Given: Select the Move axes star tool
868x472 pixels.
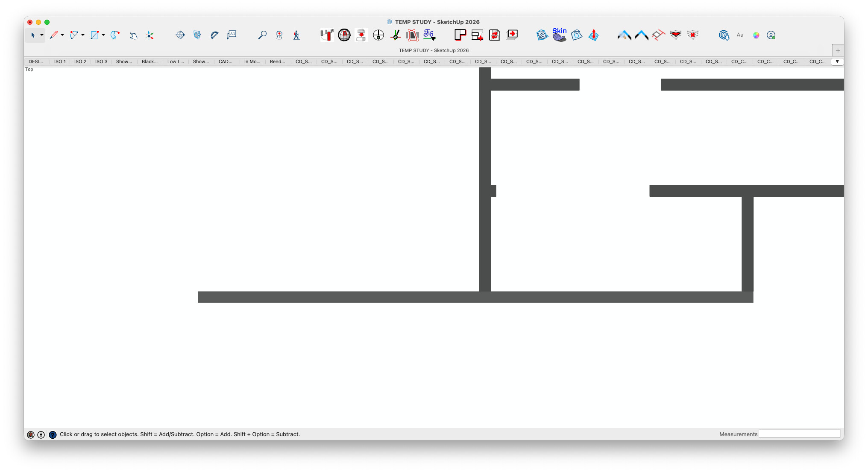Looking at the screenshot, I should tap(150, 35).
